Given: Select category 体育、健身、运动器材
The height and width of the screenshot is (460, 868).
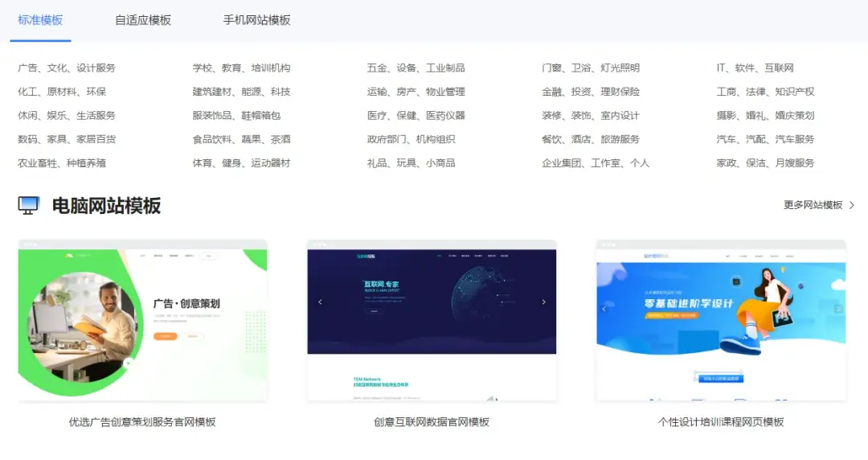Looking at the screenshot, I should 241,163.
